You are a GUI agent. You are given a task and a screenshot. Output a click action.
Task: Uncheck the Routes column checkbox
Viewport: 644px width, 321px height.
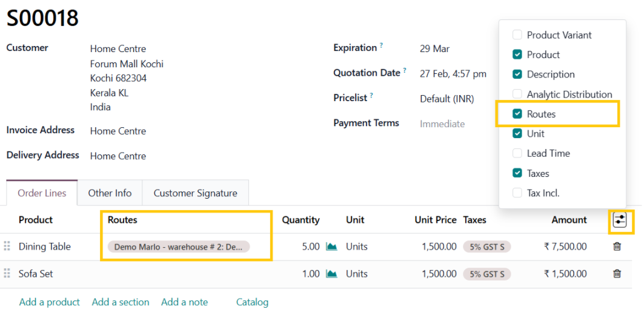point(517,114)
